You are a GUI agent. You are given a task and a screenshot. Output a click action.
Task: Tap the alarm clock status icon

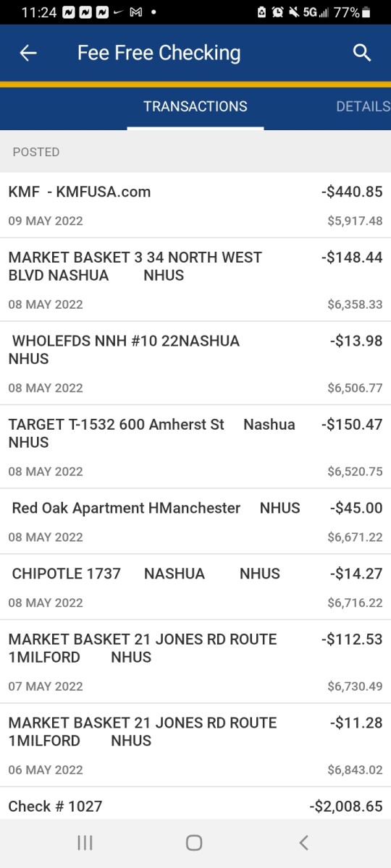pos(277,12)
